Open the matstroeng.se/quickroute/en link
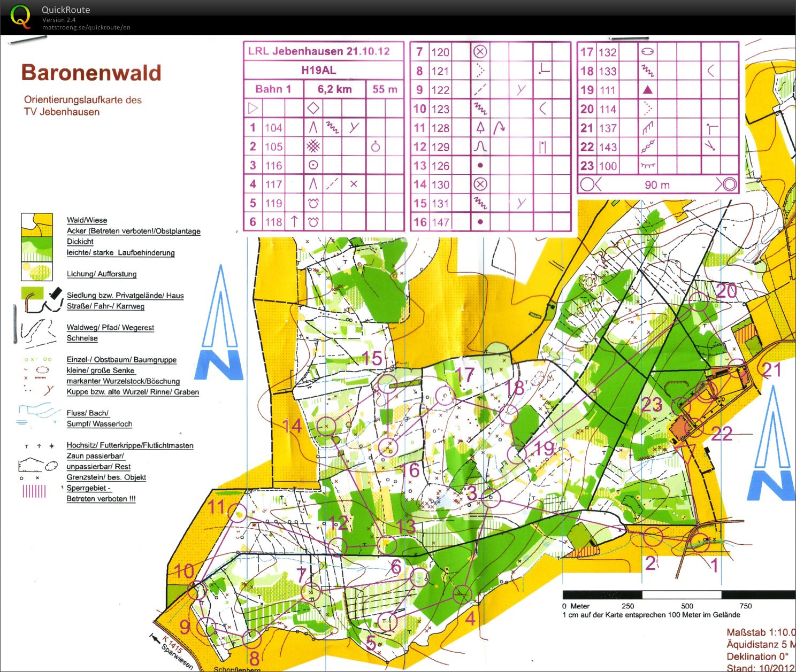Image resolution: width=796 pixels, height=672 pixels. point(86,28)
